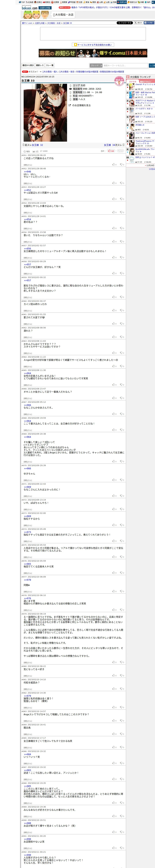Click サービスに対する不具合報告のお願い button
The width and height of the screenshot is (155, 868).
click(x=93, y=45)
